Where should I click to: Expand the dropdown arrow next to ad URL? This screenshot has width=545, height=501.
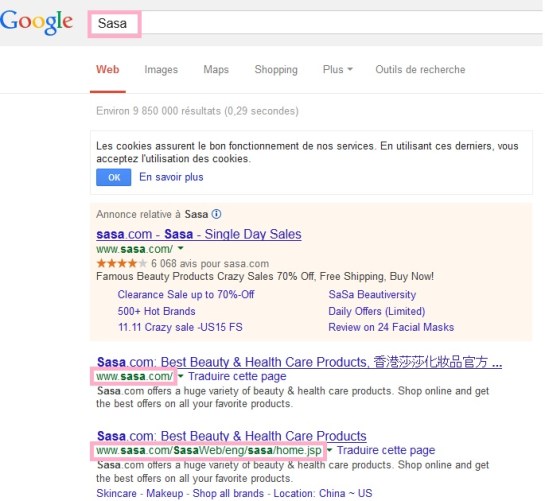pyautogui.click(x=180, y=248)
